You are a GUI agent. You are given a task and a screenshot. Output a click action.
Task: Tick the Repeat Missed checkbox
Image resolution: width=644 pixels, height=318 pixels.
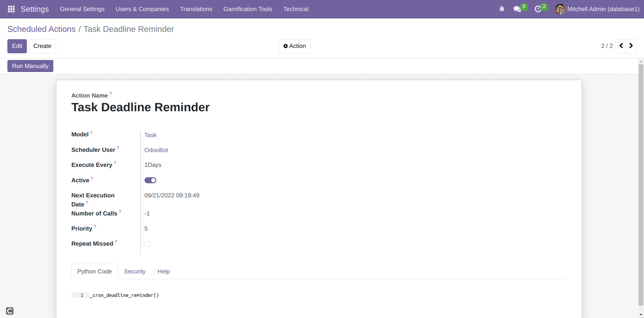[147, 244]
